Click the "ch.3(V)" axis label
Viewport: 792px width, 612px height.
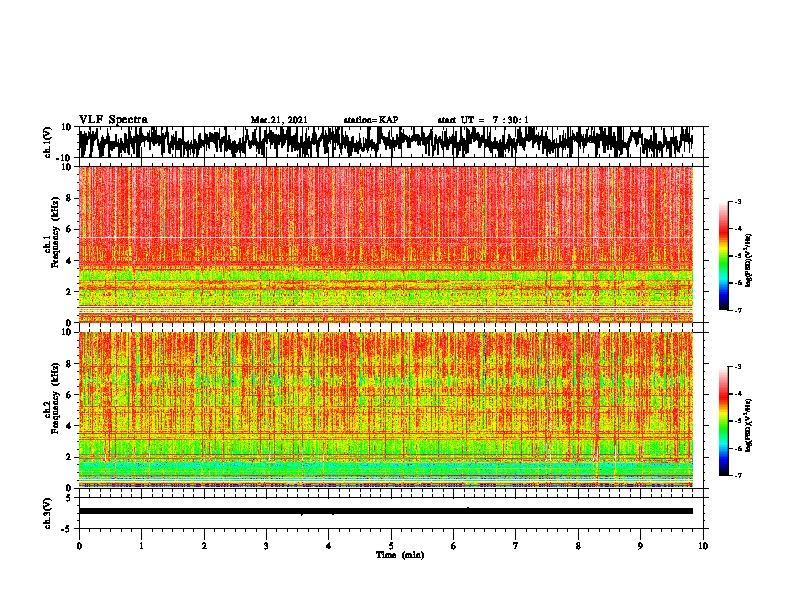(x=48, y=514)
